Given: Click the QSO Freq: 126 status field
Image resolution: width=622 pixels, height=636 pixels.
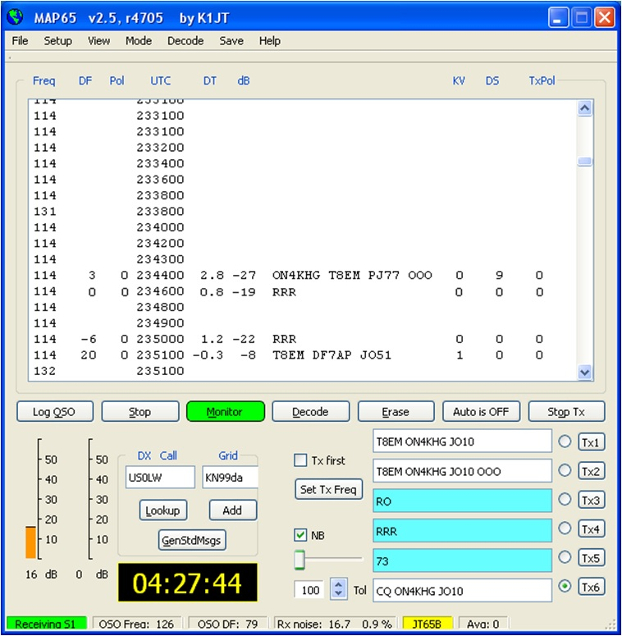Looking at the screenshot, I should [137, 623].
